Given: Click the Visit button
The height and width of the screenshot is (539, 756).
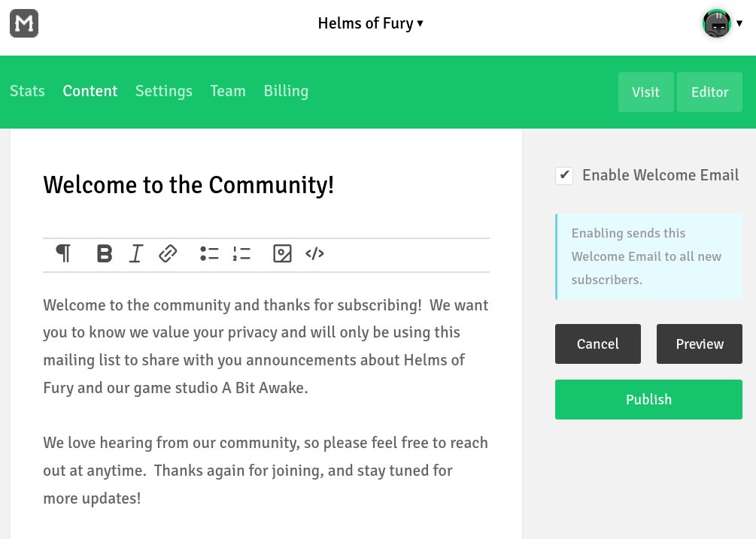Looking at the screenshot, I should (x=646, y=92).
